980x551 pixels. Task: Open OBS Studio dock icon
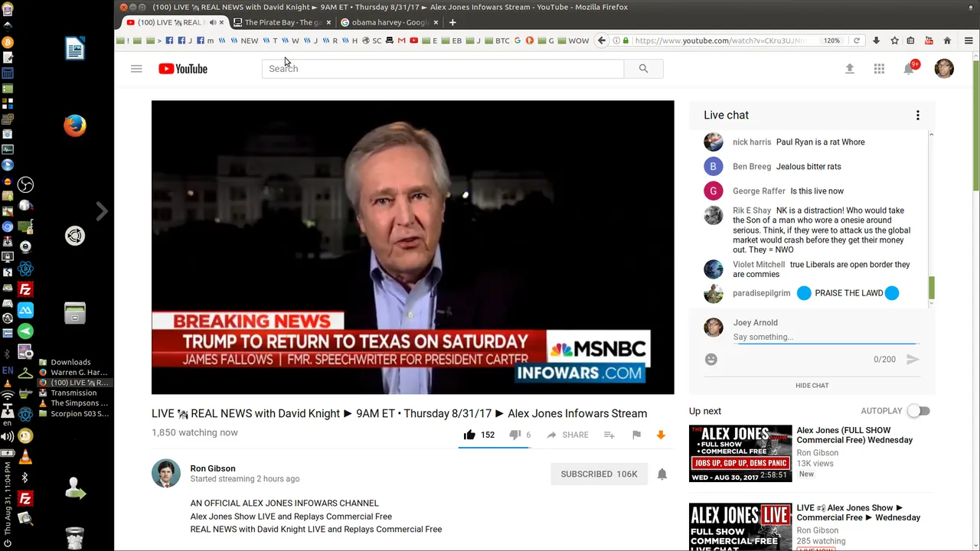(25, 184)
